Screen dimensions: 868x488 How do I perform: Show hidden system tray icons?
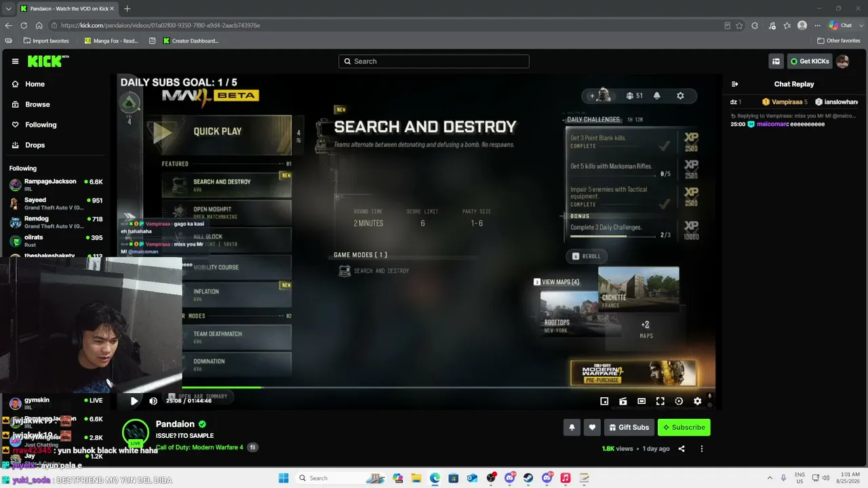pos(771,478)
